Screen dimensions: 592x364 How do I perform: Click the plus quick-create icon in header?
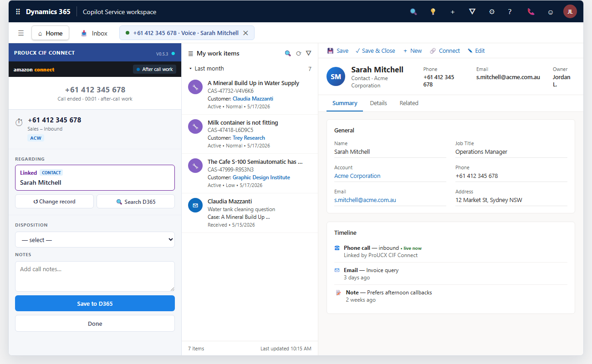[x=453, y=12]
